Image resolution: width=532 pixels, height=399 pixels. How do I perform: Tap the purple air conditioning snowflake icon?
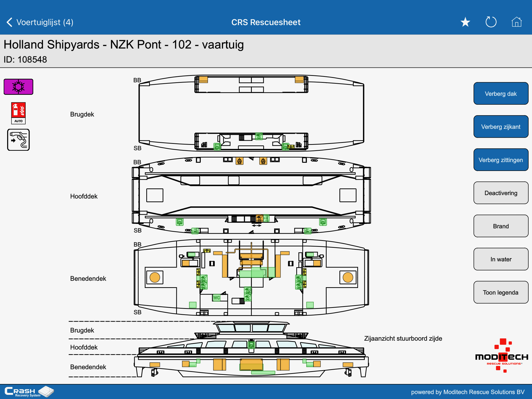18,87
